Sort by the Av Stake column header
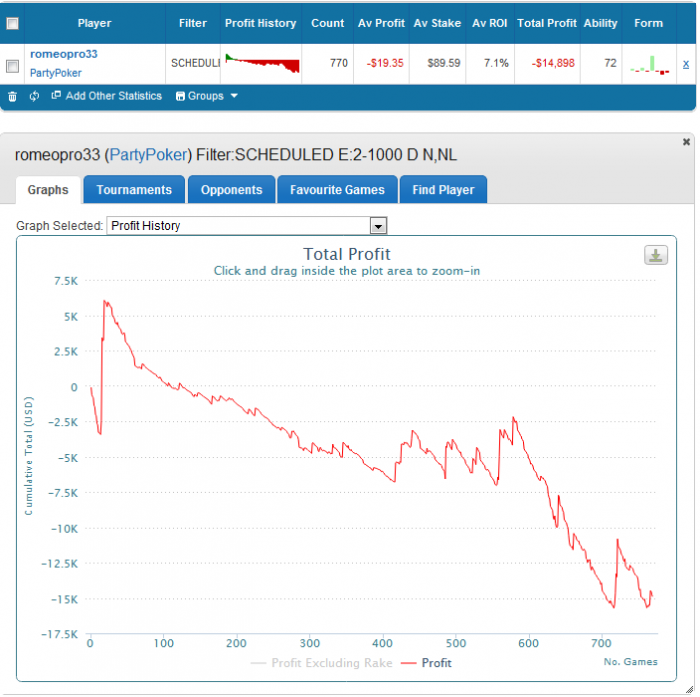Screen dimensions: 700x697 (x=437, y=23)
